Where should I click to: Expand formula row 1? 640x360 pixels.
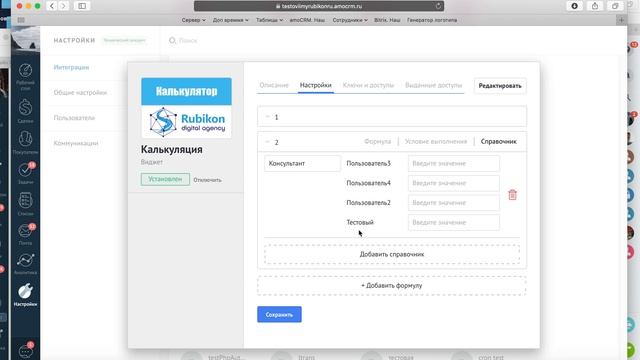[267, 117]
